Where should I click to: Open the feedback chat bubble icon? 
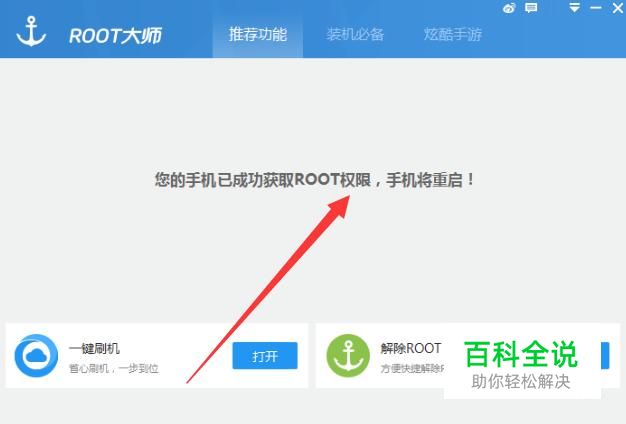pos(531,8)
